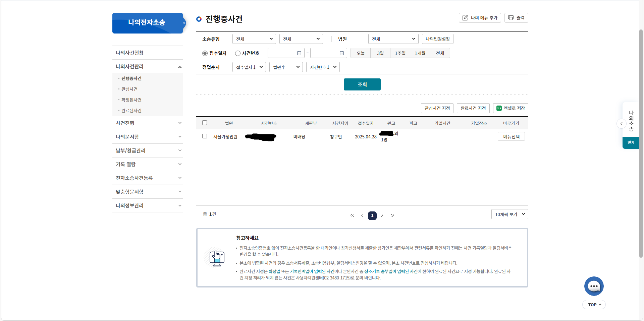The height and width of the screenshot is (321, 644).
Task: Open the 소송유형 dropdown
Action: pyautogui.click(x=254, y=39)
